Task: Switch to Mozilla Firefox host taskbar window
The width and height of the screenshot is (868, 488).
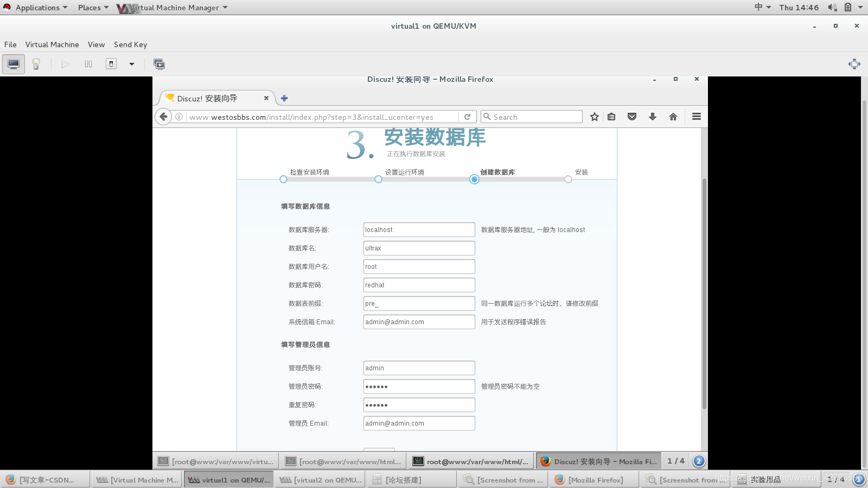Action: (593, 480)
